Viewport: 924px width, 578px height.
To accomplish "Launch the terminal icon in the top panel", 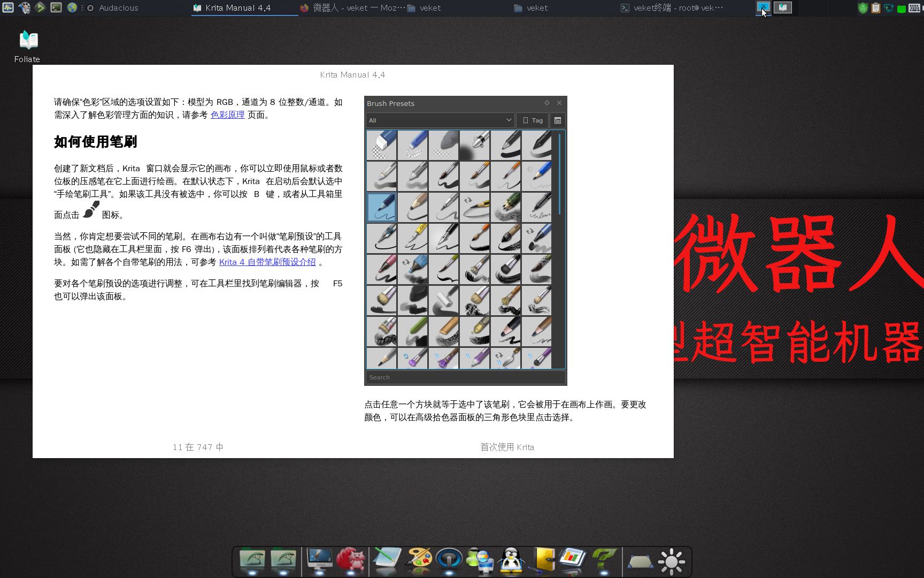I will [56, 7].
